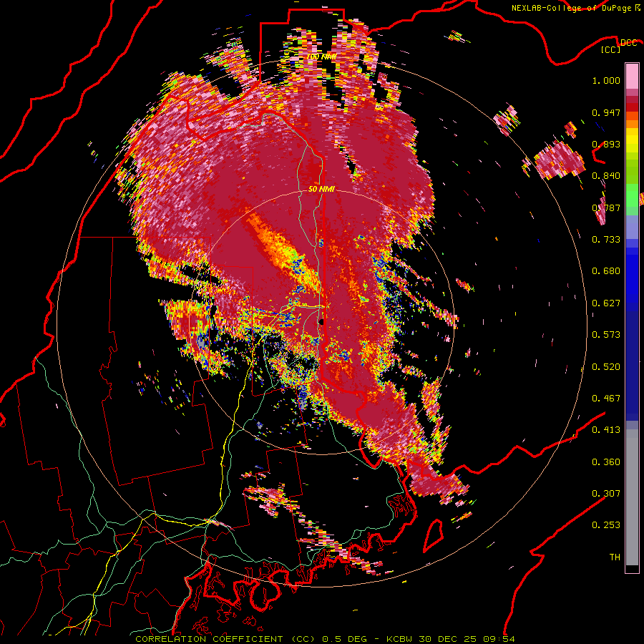The image size is (644, 644).
Task: Click the 0.947 color scale value
Action: coord(606,112)
